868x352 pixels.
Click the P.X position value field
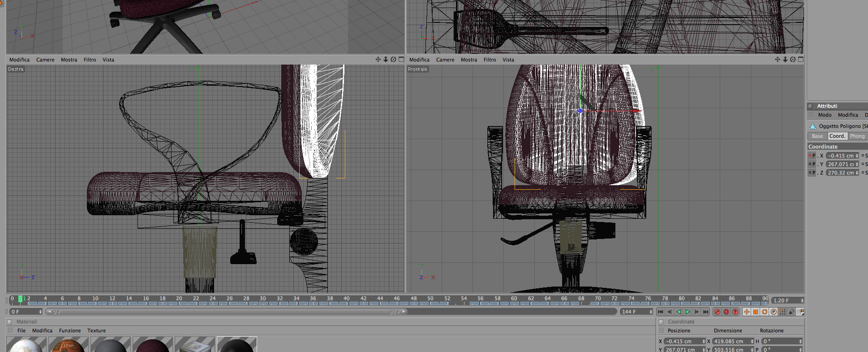842,156
